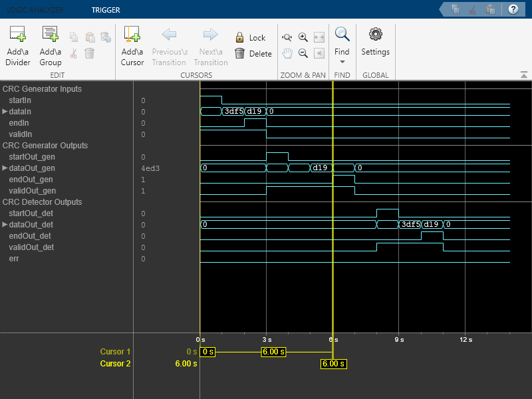Select the Cursor 2 marker on the timeline
532x399 pixels.
click(x=333, y=364)
